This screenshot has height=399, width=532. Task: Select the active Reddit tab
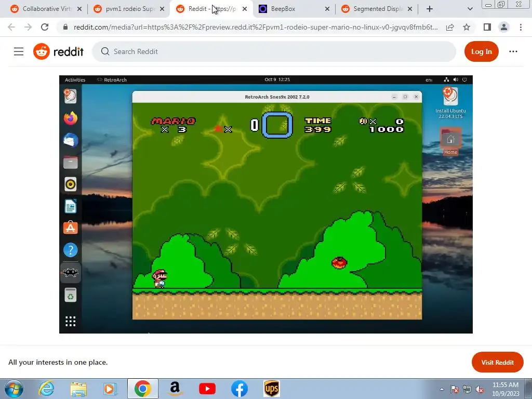coord(211,9)
